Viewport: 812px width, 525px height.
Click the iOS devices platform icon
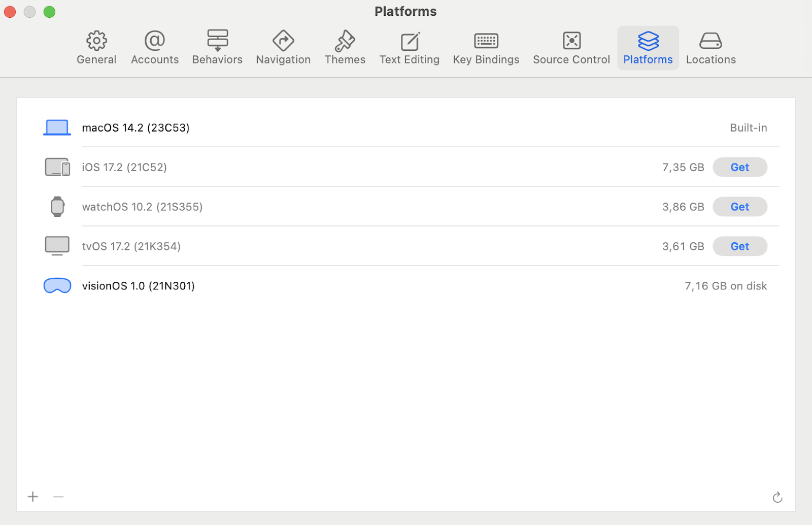point(56,167)
